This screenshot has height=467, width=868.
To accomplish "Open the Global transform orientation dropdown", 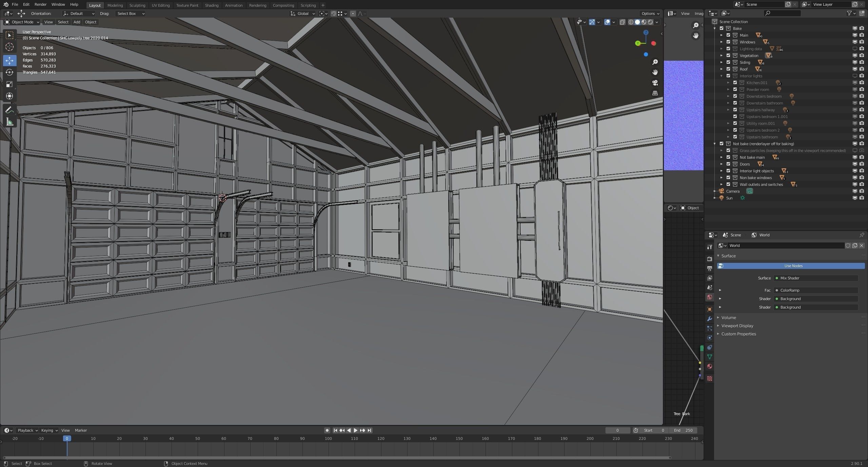I will point(303,14).
